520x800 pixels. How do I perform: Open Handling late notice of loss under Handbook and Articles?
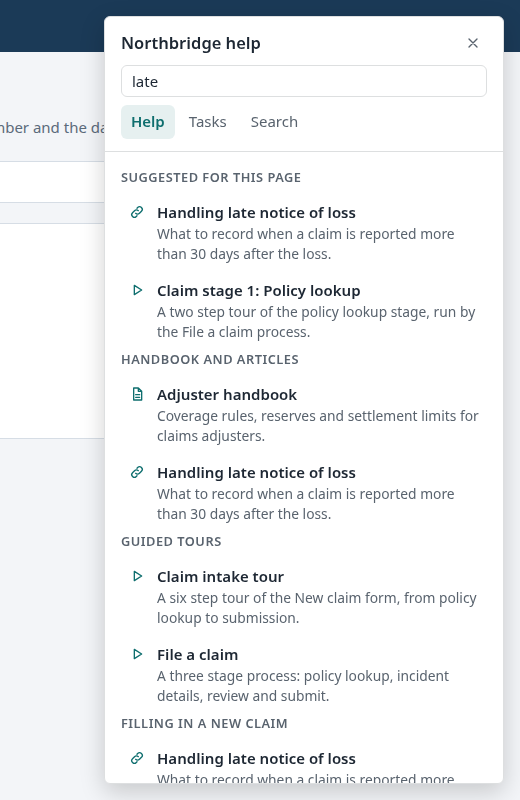(256, 473)
